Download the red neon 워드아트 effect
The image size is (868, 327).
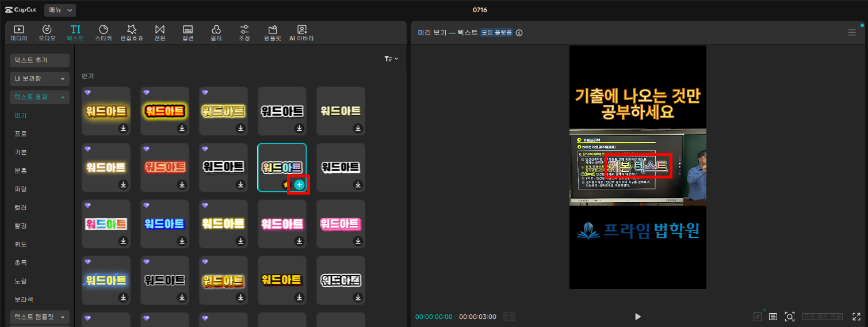tap(182, 185)
